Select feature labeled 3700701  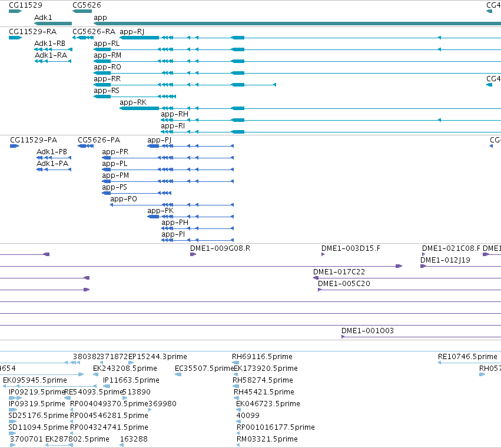(x=13, y=446)
